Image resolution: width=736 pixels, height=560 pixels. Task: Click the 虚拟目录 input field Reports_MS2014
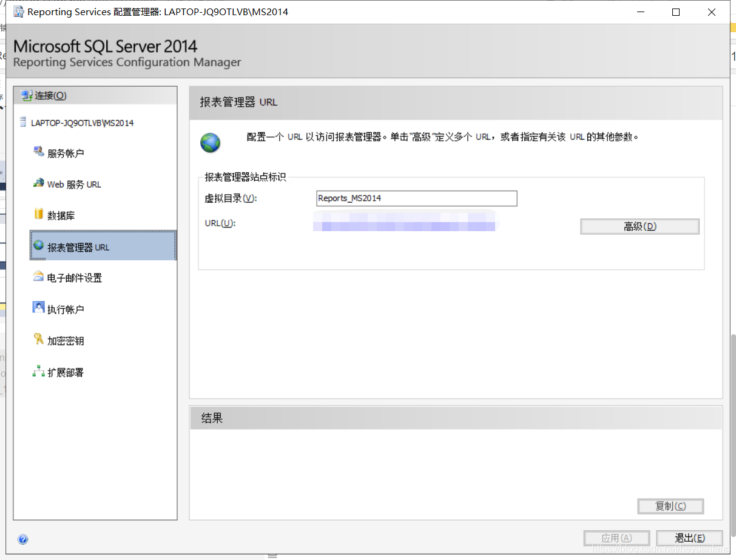[417, 198]
